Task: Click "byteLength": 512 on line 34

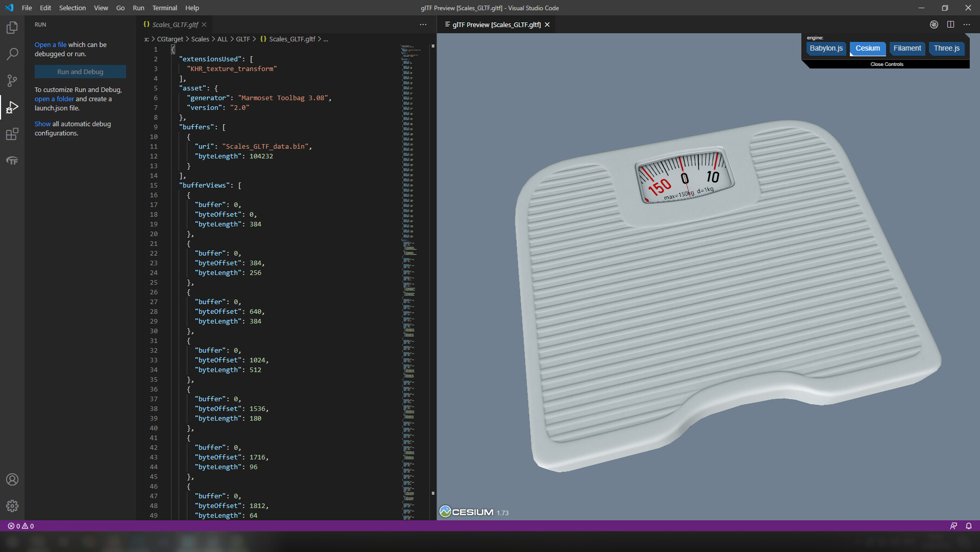Action: coord(228,370)
